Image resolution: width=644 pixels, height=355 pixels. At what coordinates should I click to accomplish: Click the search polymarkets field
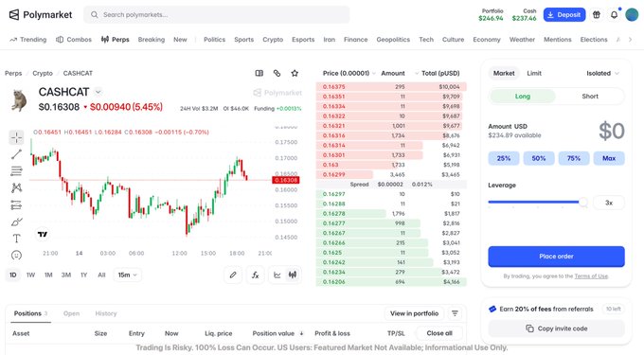[x=217, y=15]
